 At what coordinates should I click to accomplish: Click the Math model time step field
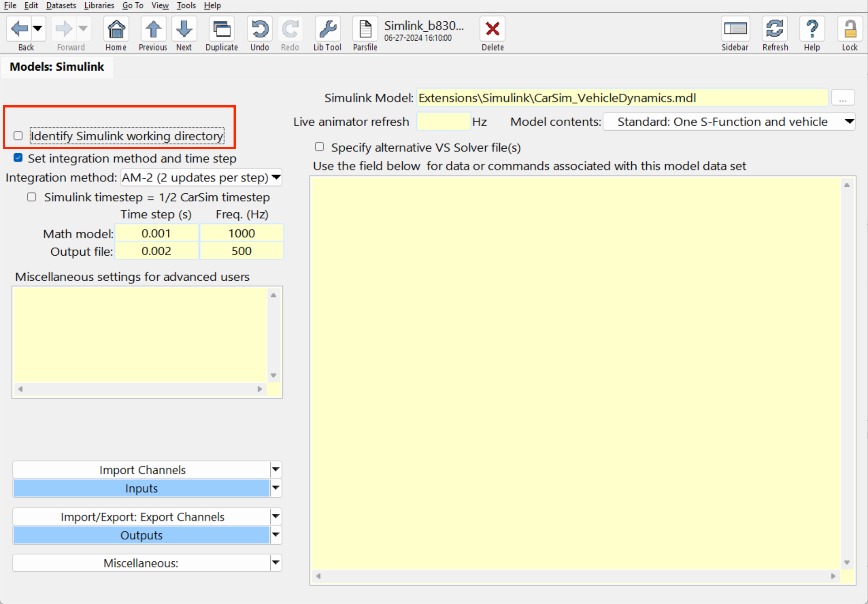pos(156,233)
